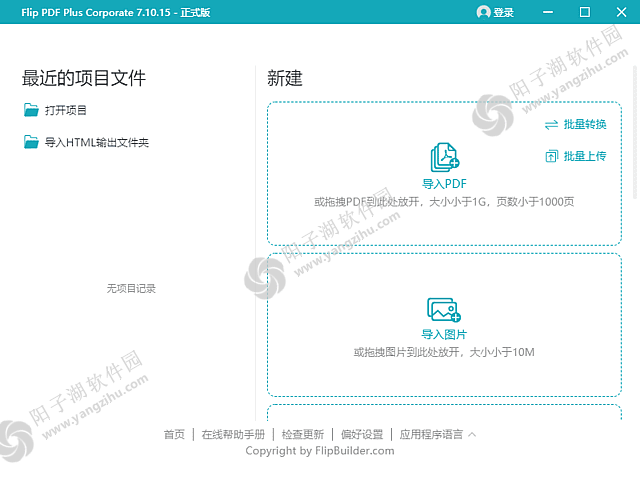Viewport: 640px width, 480px height.
Task: Open 首页 footer link
Action: click(174, 434)
